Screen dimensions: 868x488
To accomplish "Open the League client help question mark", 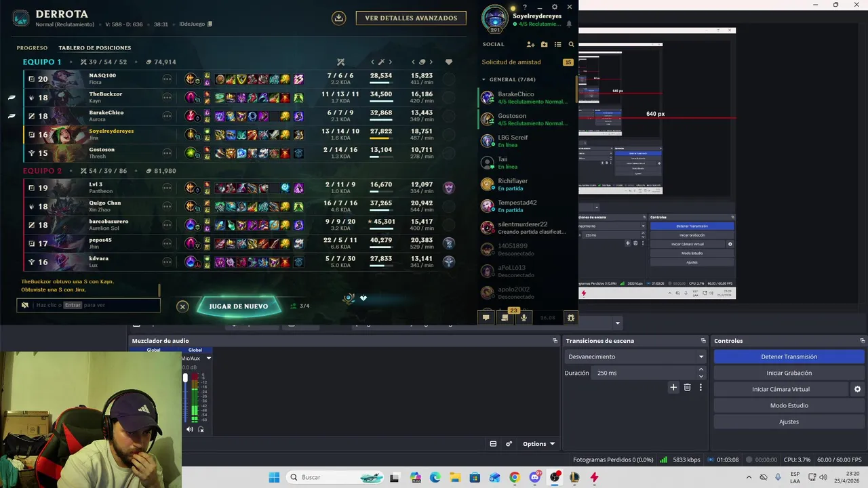I will click(x=525, y=7).
